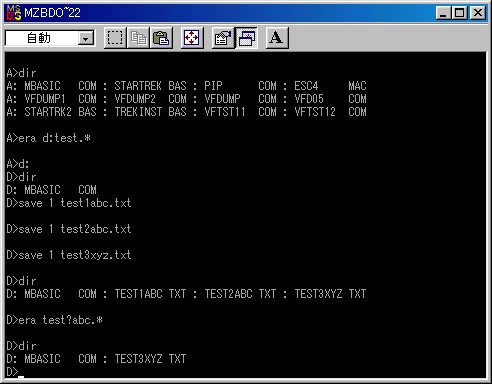Click the ESC4 MAC entry
Viewport: 492px width, 384px height.
(x=330, y=86)
